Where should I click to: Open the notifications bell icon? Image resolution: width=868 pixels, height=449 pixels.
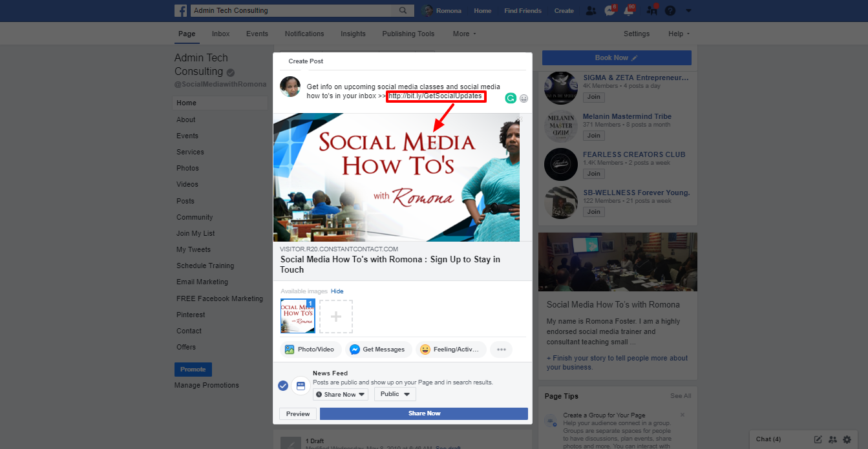(629, 10)
